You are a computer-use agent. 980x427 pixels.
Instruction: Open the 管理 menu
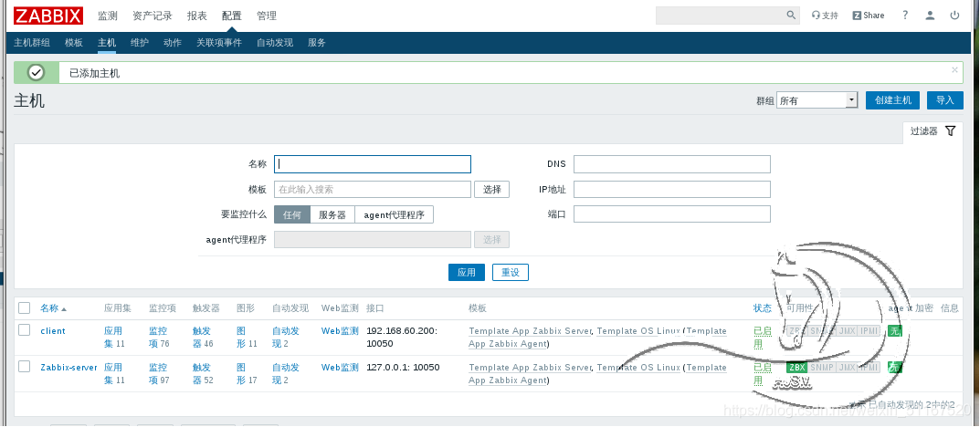click(x=267, y=16)
